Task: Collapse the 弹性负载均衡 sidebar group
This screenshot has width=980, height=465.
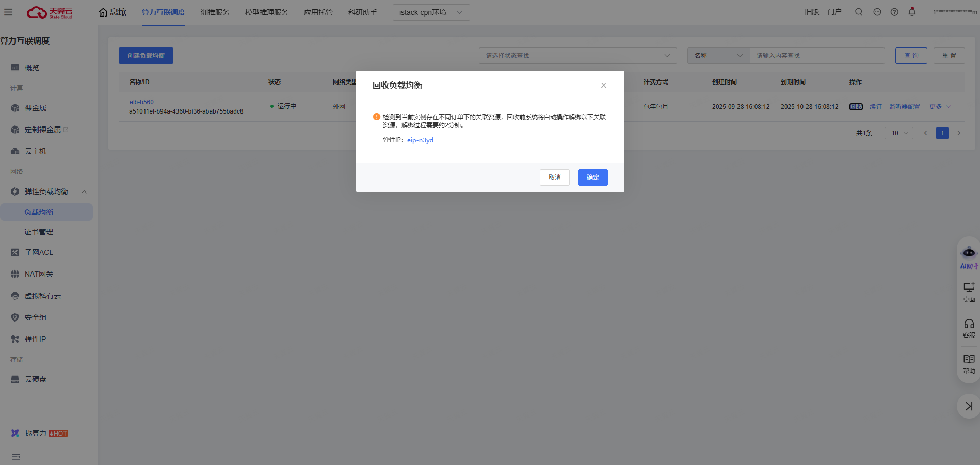Action: [x=84, y=191]
